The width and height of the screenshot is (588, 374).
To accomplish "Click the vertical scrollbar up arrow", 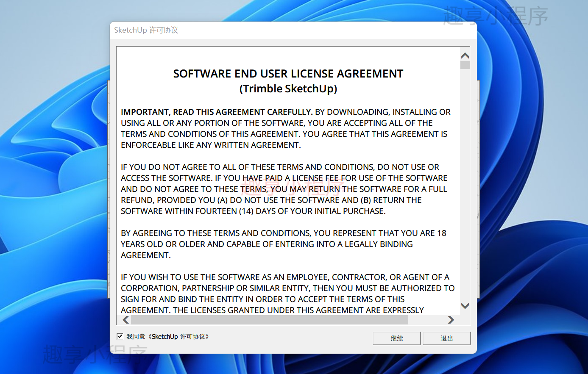I will click(465, 55).
